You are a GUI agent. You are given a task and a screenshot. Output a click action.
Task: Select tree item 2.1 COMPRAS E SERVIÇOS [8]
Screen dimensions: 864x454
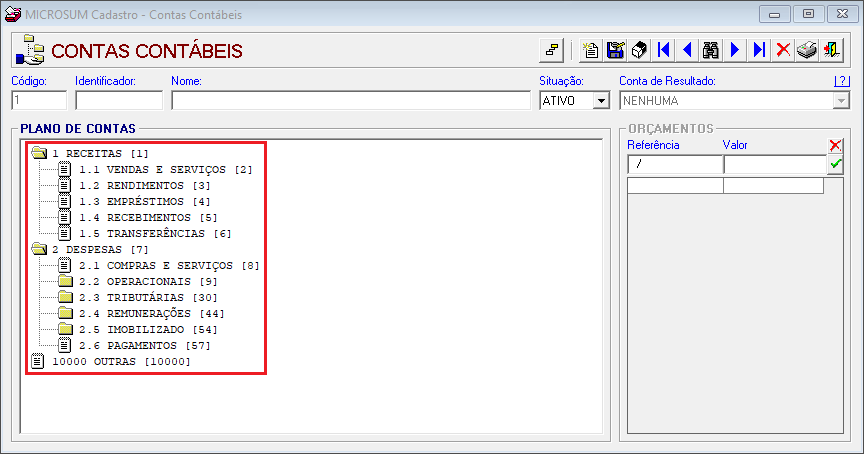(169, 266)
